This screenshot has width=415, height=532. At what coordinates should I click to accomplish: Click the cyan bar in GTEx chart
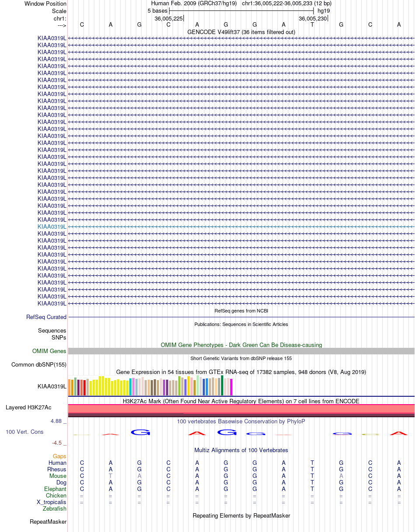click(x=131, y=387)
